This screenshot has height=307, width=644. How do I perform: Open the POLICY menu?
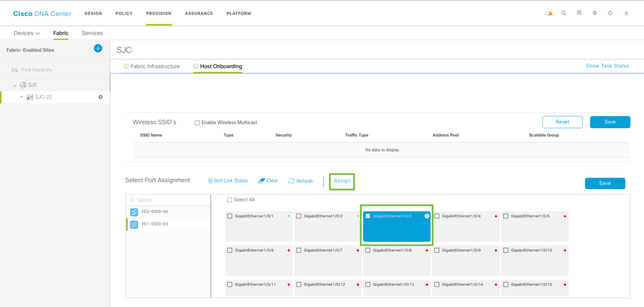[124, 14]
